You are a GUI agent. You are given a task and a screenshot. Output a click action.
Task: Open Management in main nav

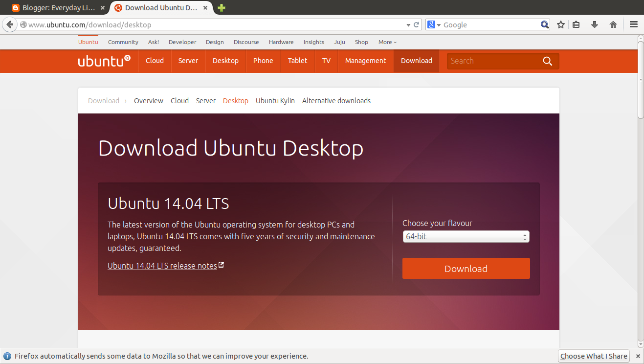(366, 61)
